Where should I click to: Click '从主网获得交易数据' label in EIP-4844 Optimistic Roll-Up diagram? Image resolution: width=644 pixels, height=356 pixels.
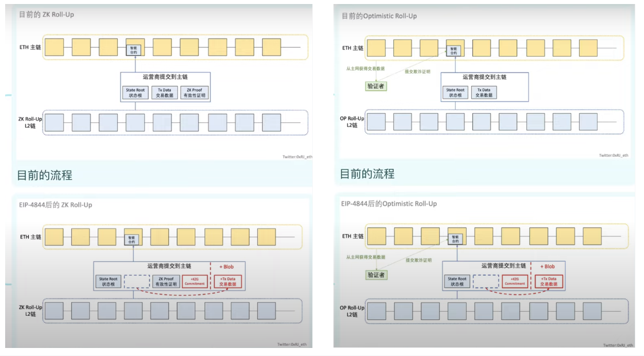(x=366, y=257)
